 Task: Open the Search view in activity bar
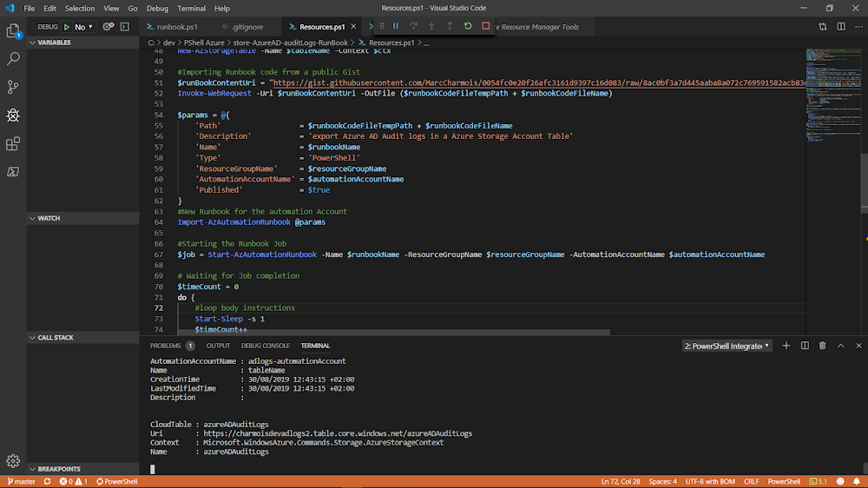(13, 59)
